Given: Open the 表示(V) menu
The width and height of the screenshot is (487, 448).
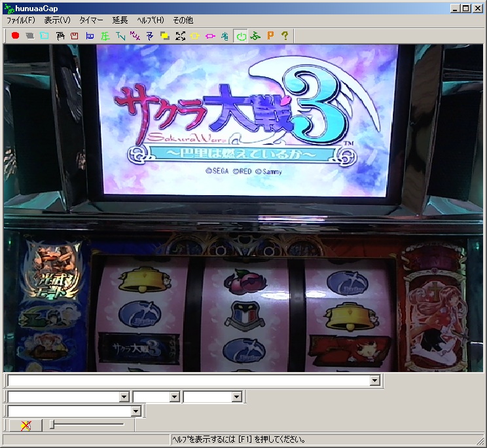Looking at the screenshot, I should coord(57,20).
